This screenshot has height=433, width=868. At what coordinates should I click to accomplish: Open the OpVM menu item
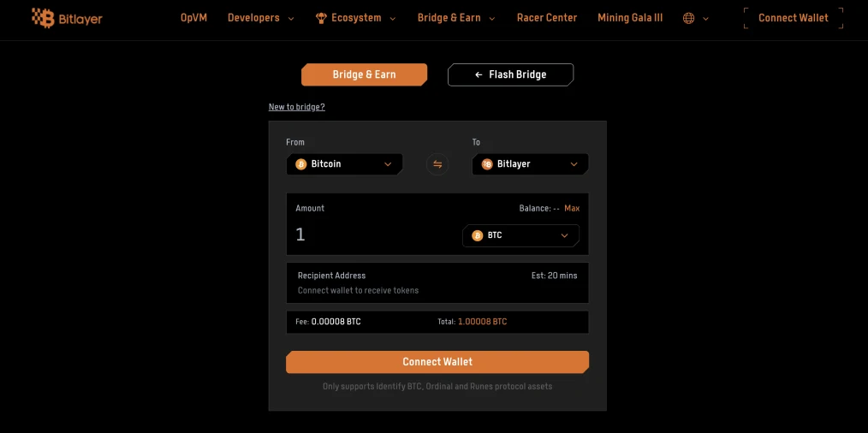pyautogui.click(x=193, y=18)
